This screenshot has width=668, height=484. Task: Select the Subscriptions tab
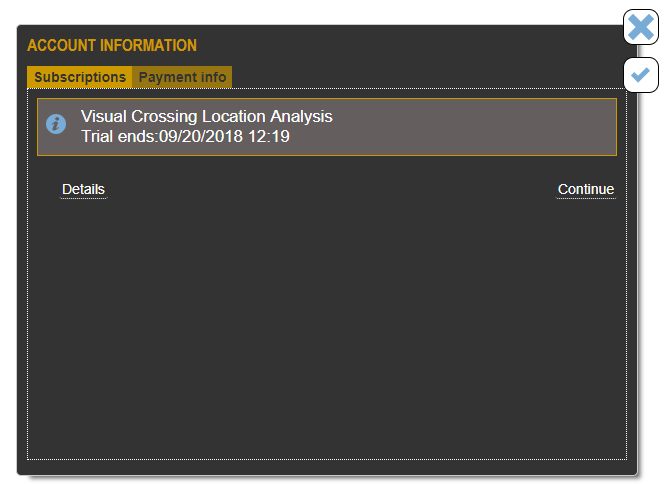coord(80,77)
